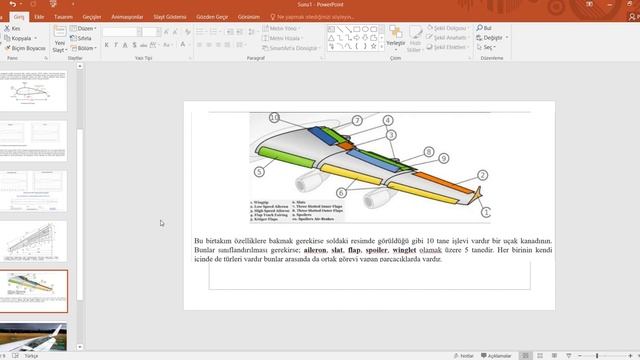640x360 pixels.
Task: Expand shapes gallery more arrow
Action: [382, 47]
